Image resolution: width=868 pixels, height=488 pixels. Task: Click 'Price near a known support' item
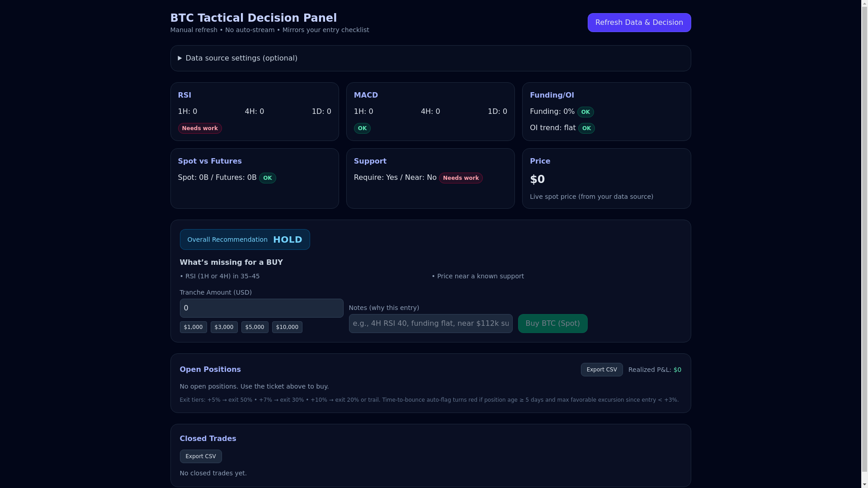pos(478,276)
